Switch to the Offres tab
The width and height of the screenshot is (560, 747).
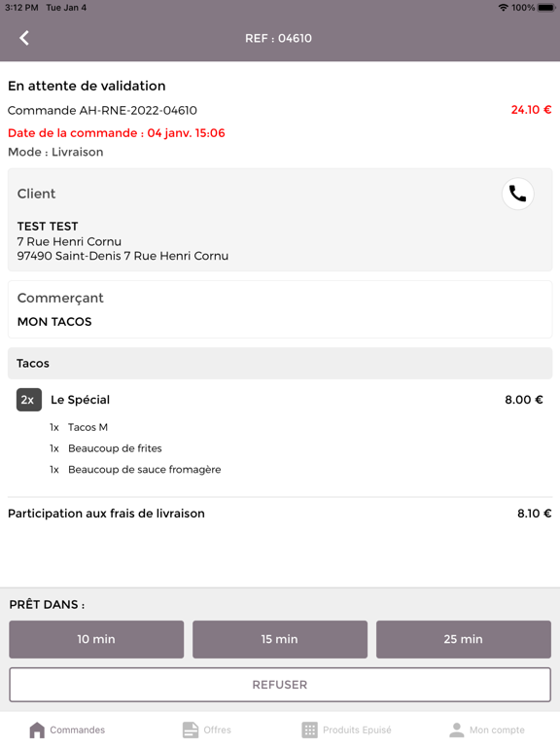pos(207,729)
